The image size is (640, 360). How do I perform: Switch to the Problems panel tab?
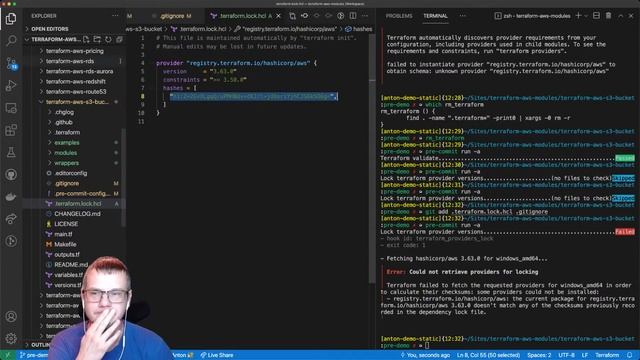click(x=399, y=16)
